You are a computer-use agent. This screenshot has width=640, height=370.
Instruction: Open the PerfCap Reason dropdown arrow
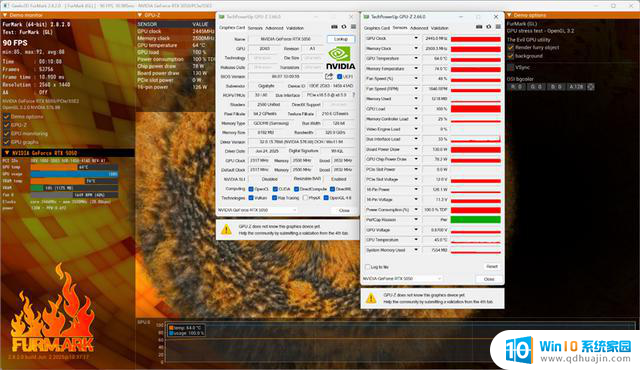pos(416,219)
